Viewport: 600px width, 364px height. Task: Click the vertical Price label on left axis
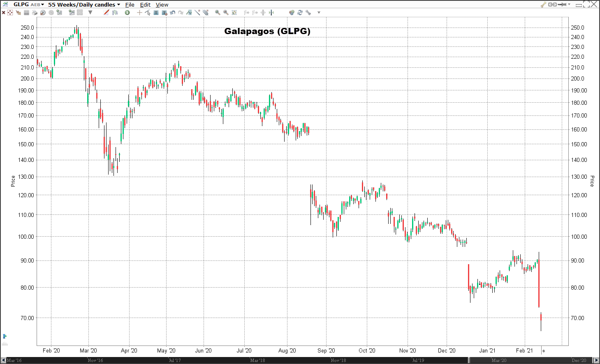coord(13,181)
